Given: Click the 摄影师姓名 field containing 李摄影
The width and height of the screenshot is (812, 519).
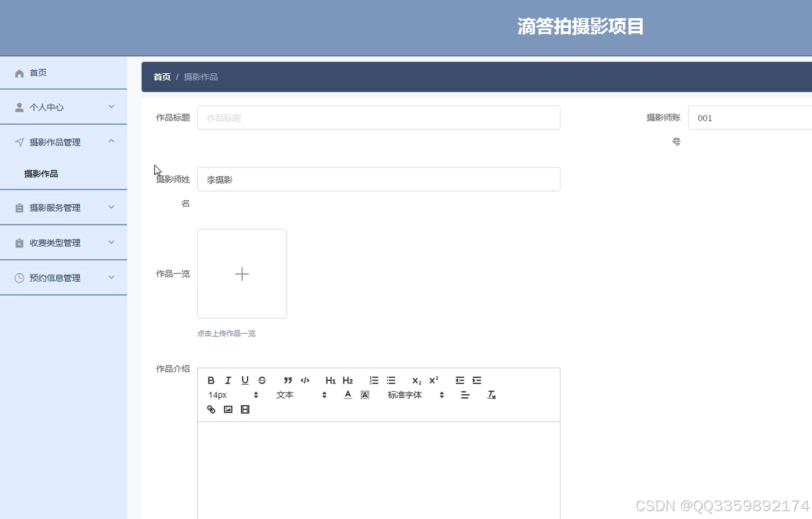Looking at the screenshot, I should [378, 179].
